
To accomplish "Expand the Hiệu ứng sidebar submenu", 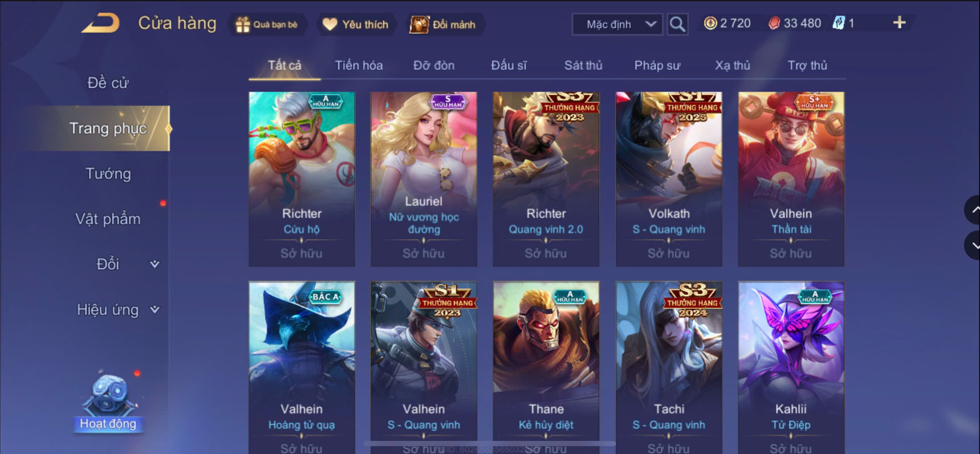I will pos(154,310).
